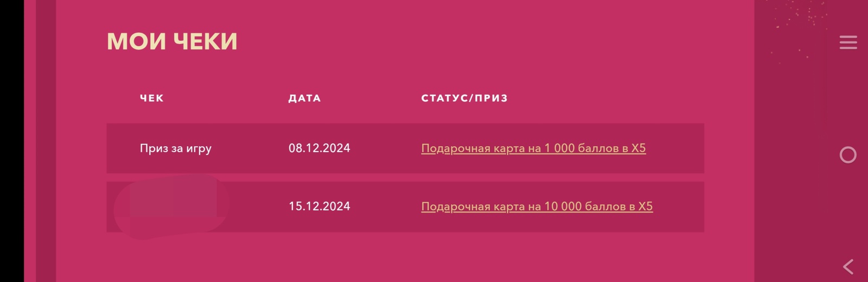The width and height of the screenshot is (868, 282).
Task: Click the gap between the two table rows
Action: (405, 178)
